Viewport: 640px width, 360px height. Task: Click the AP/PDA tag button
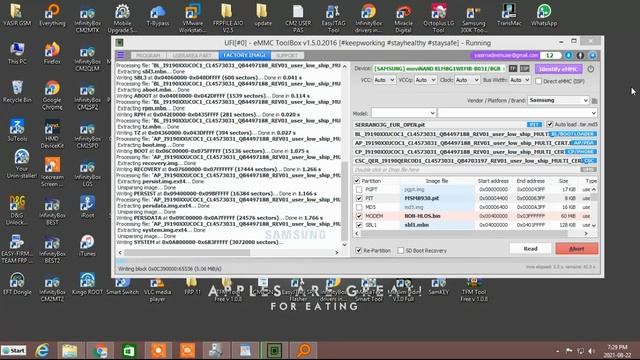[584, 143]
